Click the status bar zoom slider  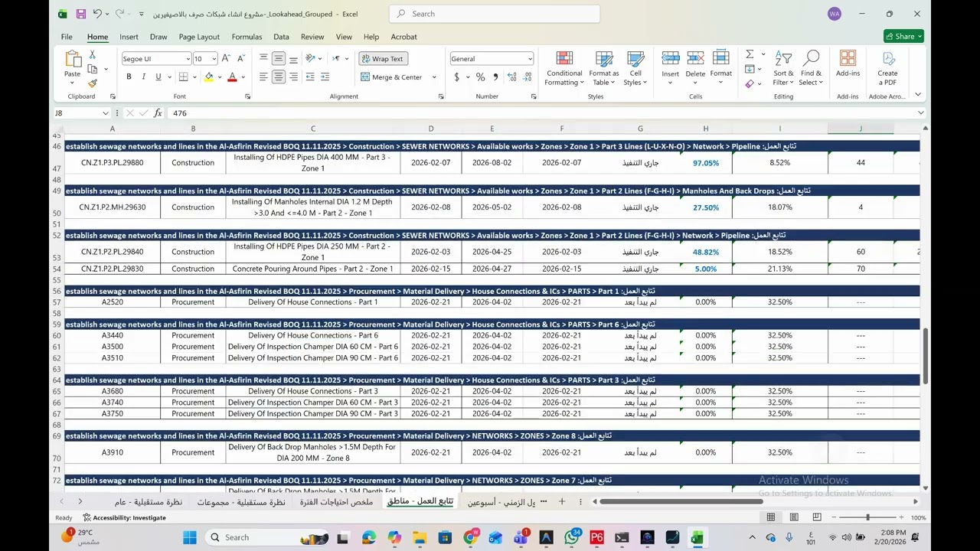867,517
